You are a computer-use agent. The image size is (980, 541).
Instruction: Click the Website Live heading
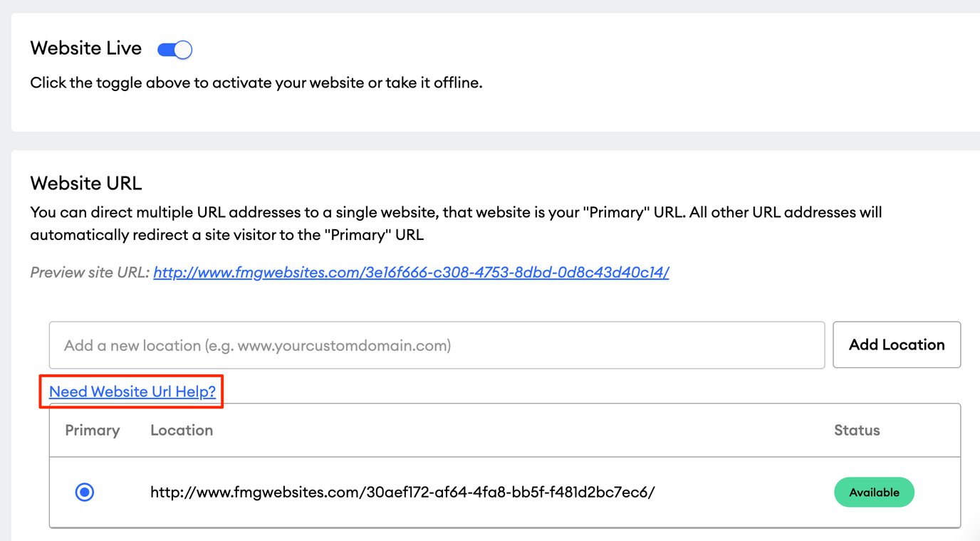(86, 48)
